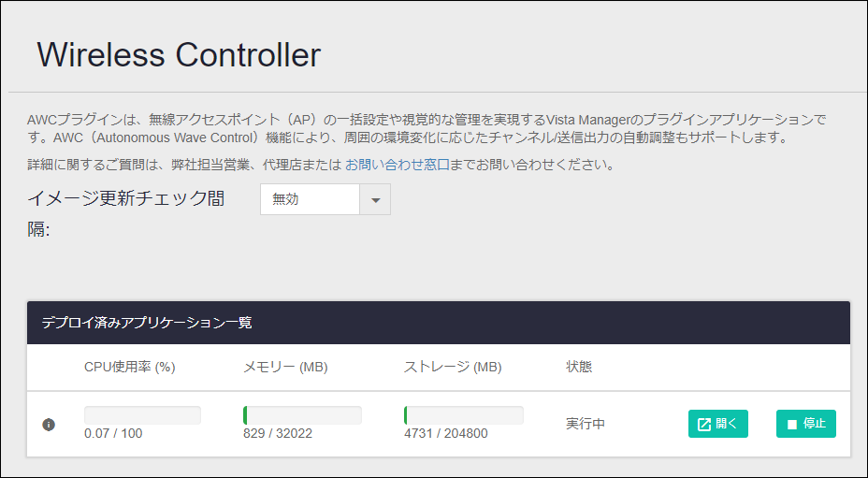Viewport: 868px width, 478px height.
Task: Click the CPU usage progress bar
Action: pyautogui.click(x=142, y=415)
